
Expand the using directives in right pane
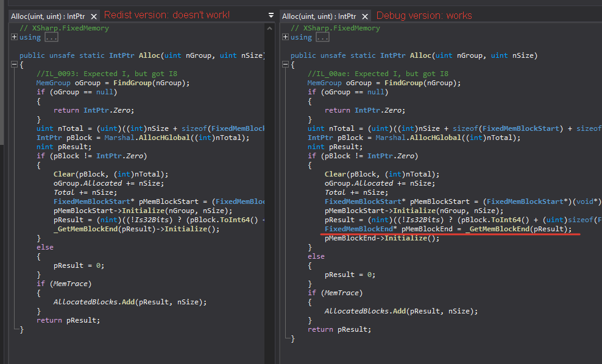pyautogui.click(x=285, y=37)
